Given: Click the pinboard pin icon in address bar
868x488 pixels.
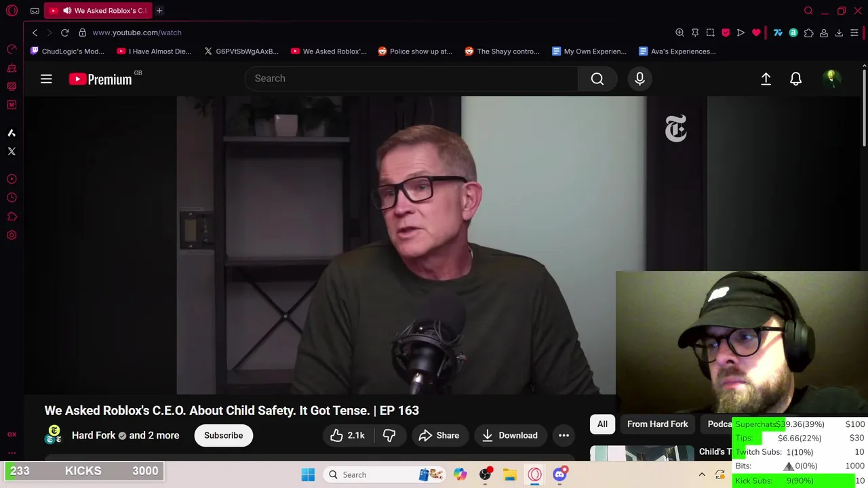Looking at the screenshot, I should click(695, 33).
